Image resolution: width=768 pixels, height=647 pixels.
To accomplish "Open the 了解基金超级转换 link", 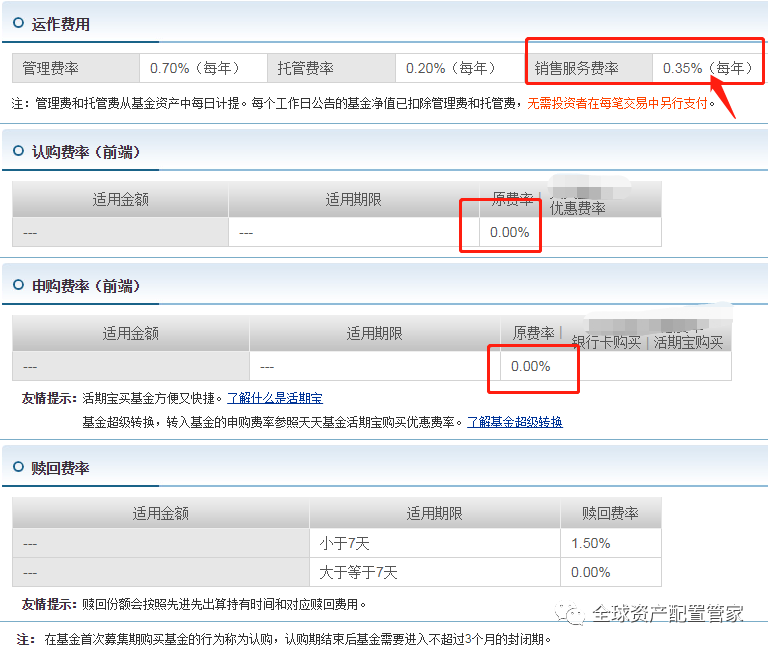I will click(515, 422).
